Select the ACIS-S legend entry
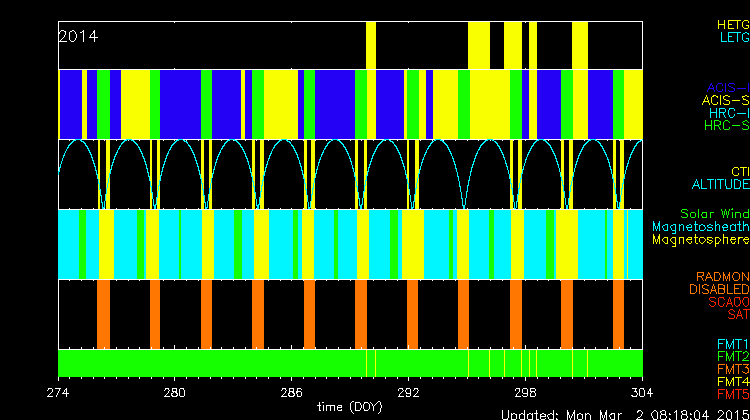This screenshot has height=420, width=750. (725, 100)
